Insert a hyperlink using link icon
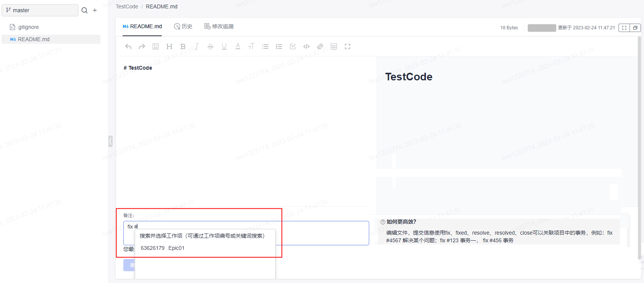This screenshot has height=283, width=644. tap(320, 46)
